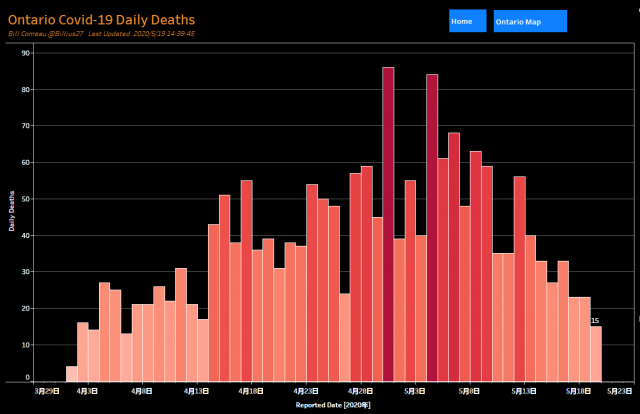The width and height of the screenshot is (640, 414).
Task: Click the y-axis label 20
Action: coord(26,308)
